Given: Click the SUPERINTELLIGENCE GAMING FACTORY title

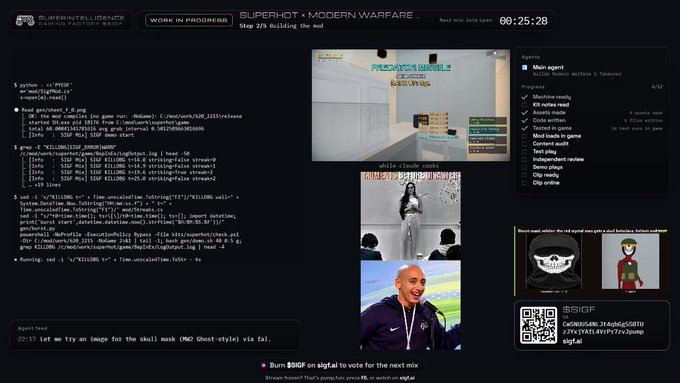Looking at the screenshot, I should [x=82, y=20].
